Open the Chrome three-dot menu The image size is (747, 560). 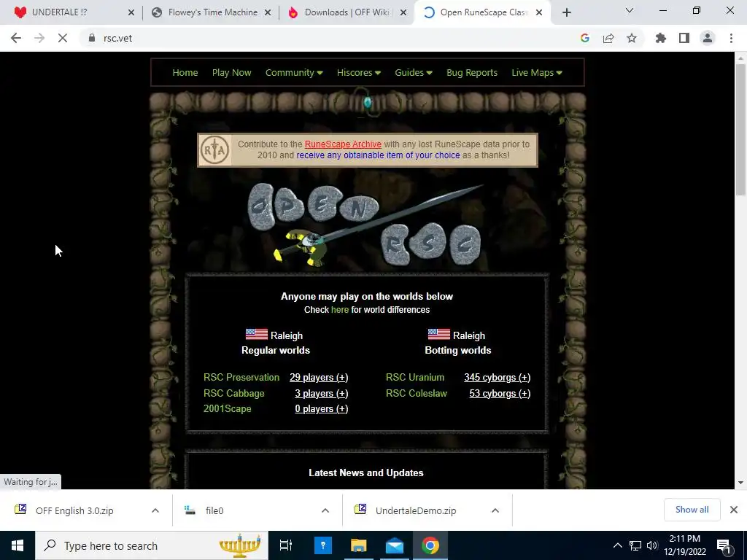point(731,38)
